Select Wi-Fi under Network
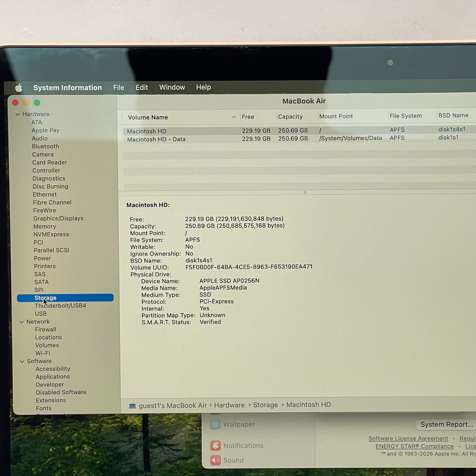This screenshot has height=476, width=476. point(43,353)
